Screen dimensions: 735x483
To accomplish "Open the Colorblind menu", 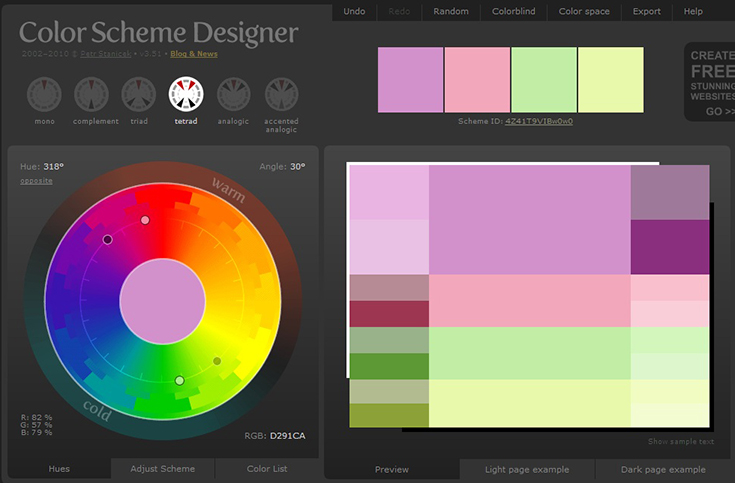I will 514,11.
